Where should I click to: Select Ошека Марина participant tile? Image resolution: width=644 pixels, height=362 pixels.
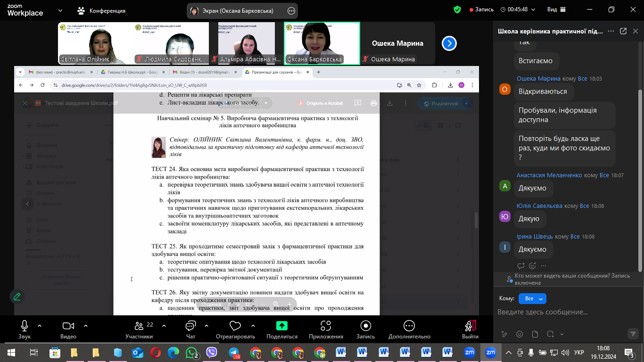coord(397,43)
